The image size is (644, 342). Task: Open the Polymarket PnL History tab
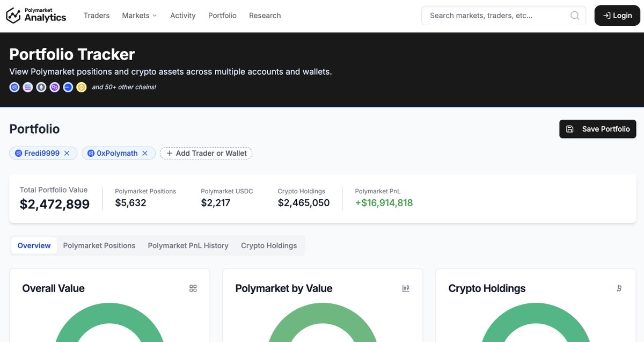coord(188,245)
